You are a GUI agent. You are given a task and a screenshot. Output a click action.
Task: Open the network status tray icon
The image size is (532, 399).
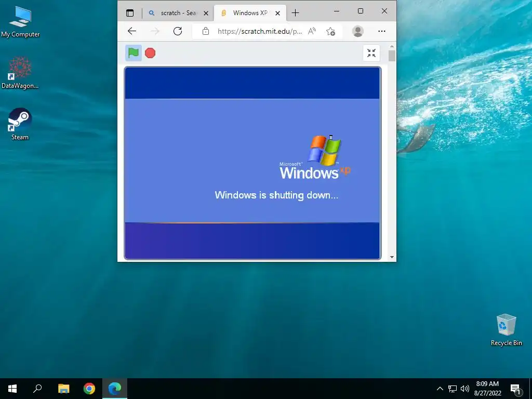[453, 389]
